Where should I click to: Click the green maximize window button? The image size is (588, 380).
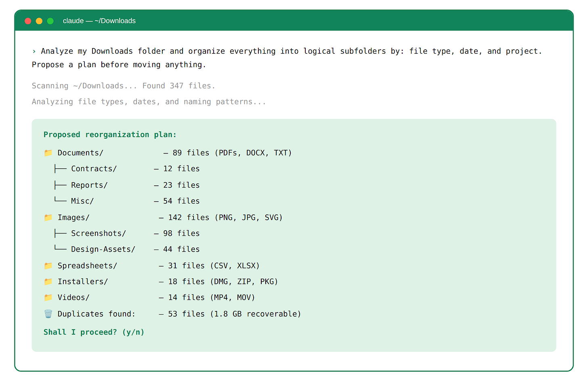point(50,21)
